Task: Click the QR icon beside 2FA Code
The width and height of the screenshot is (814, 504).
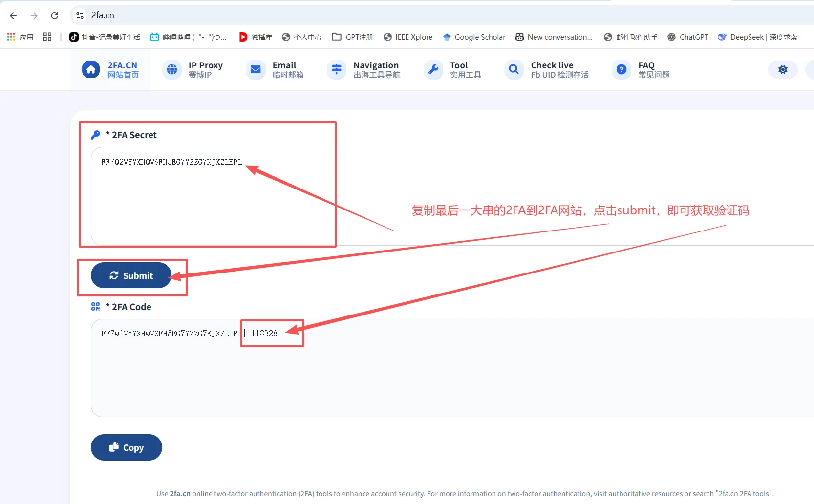Action: click(x=96, y=306)
